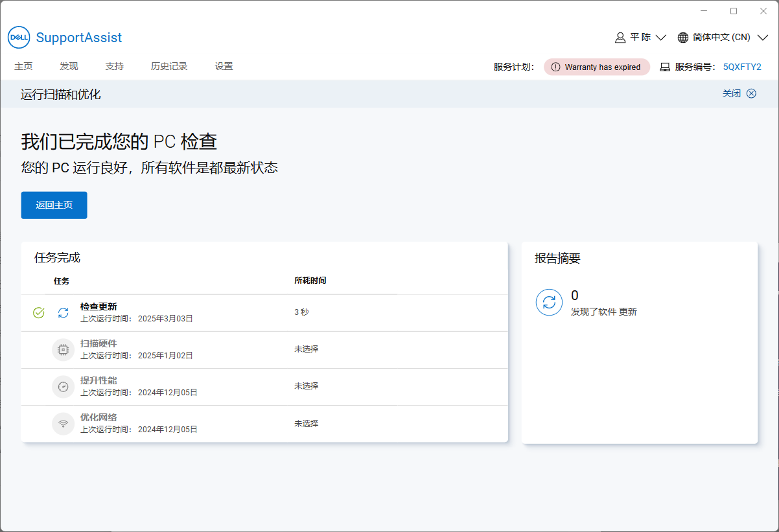Image resolution: width=779 pixels, height=532 pixels.
Task: Minimize the SupportAssist window
Action: [x=704, y=11]
